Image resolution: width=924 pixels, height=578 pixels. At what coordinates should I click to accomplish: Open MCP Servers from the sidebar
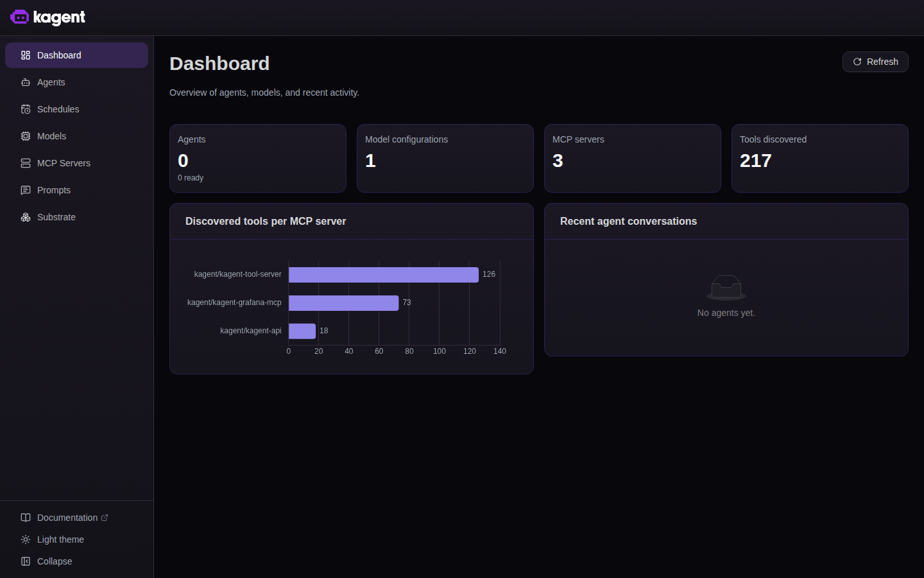coord(76,163)
